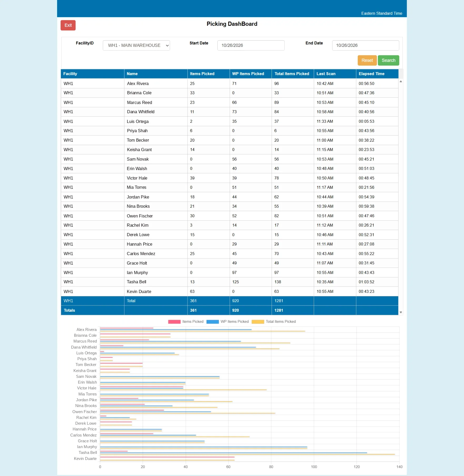Click Keisha Grant in the table
This screenshot has width=464, height=476.
pos(139,150)
